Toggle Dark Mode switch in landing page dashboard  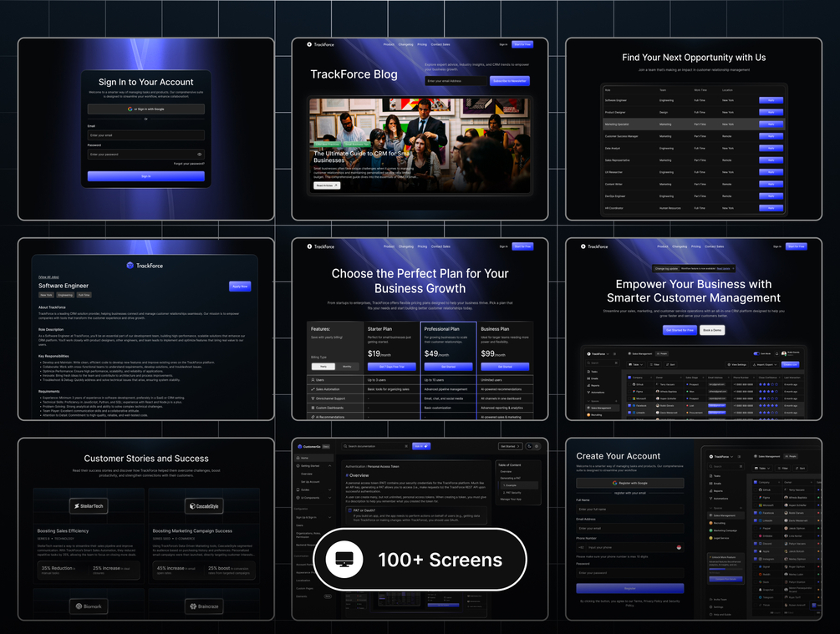pyautogui.click(x=756, y=353)
